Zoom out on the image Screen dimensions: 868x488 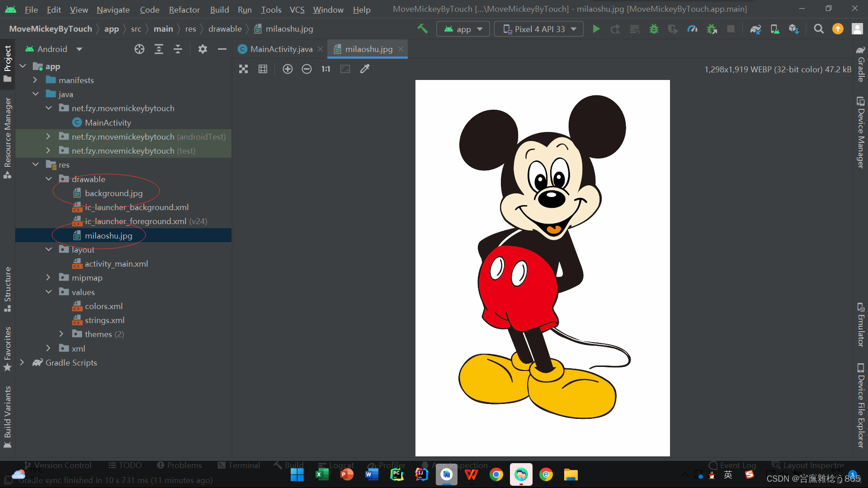click(x=307, y=69)
